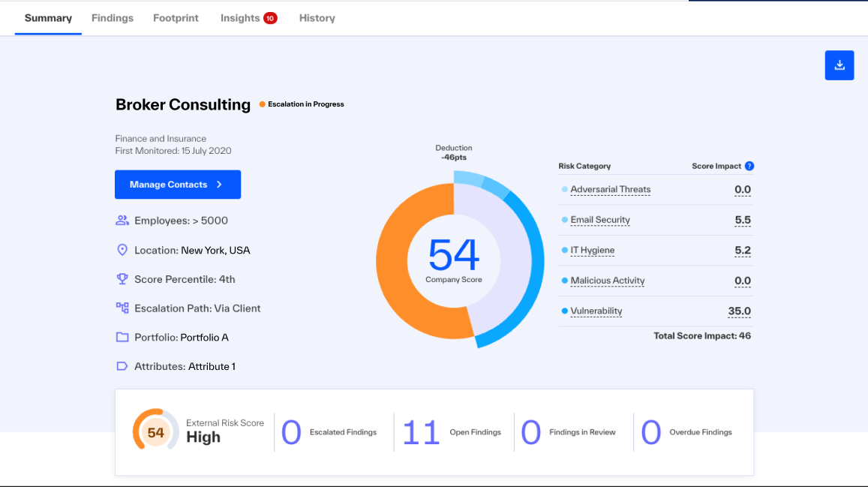Open the Adversarial Threats risk category

(611, 189)
